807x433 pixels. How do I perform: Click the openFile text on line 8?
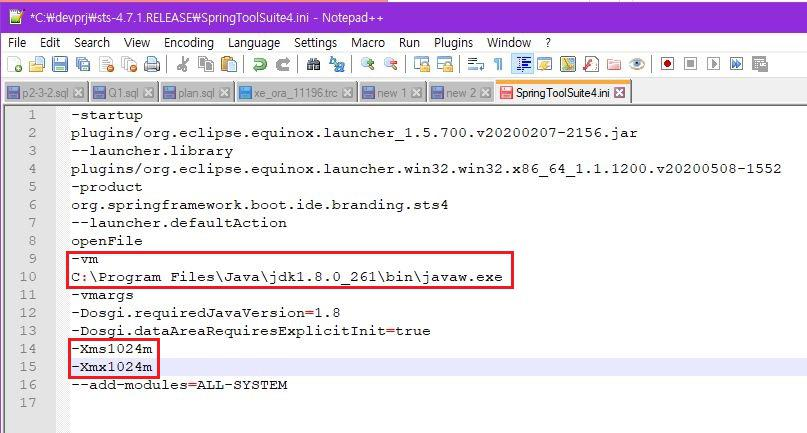click(107, 241)
